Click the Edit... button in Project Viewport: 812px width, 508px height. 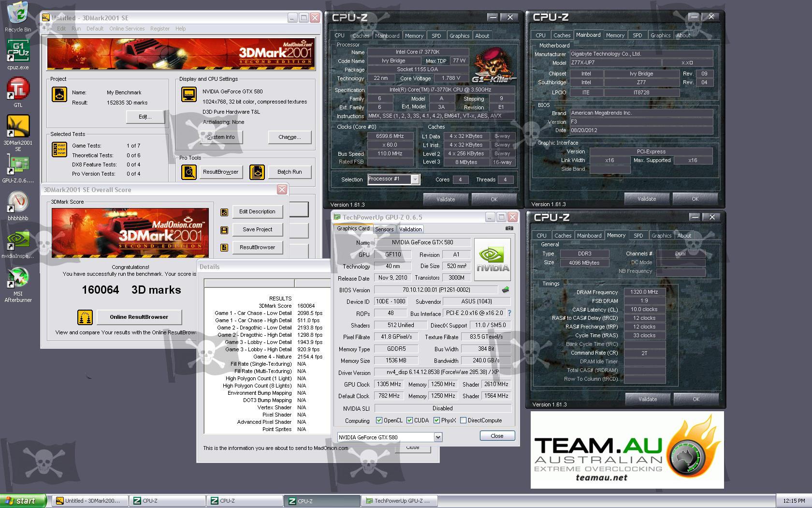(x=145, y=117)
